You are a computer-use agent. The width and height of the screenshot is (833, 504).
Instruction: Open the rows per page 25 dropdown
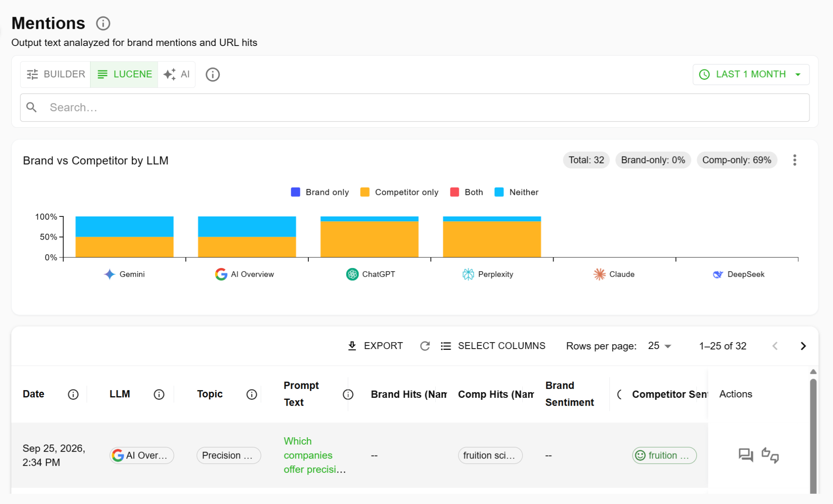[659, 346]
